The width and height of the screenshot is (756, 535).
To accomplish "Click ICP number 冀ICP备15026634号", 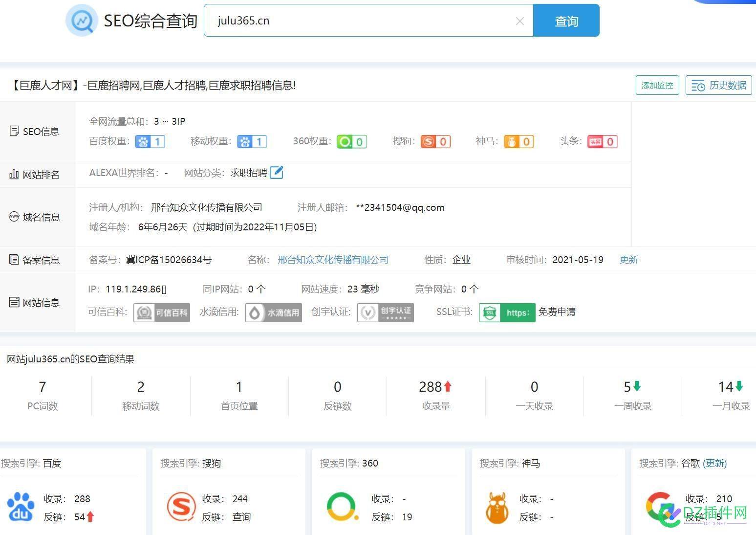I will (x=169, y=260).
